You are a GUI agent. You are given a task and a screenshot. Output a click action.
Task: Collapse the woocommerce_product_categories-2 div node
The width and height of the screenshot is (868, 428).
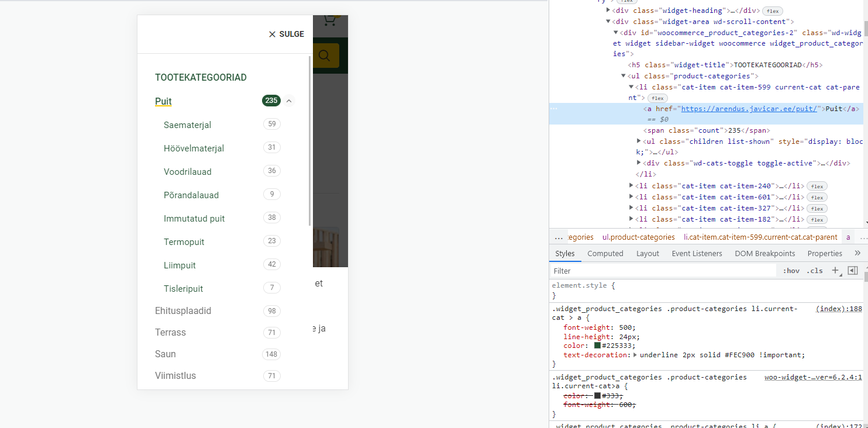click(616, 32)
